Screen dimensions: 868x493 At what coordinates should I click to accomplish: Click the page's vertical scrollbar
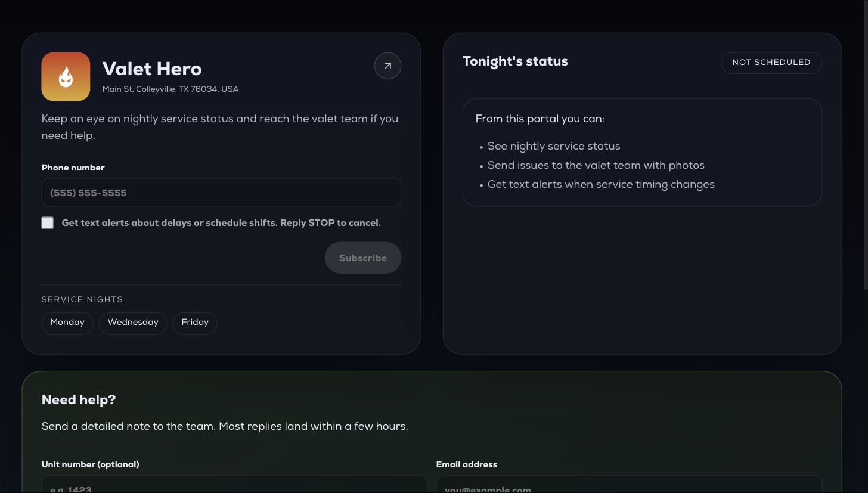coord(864,146)
